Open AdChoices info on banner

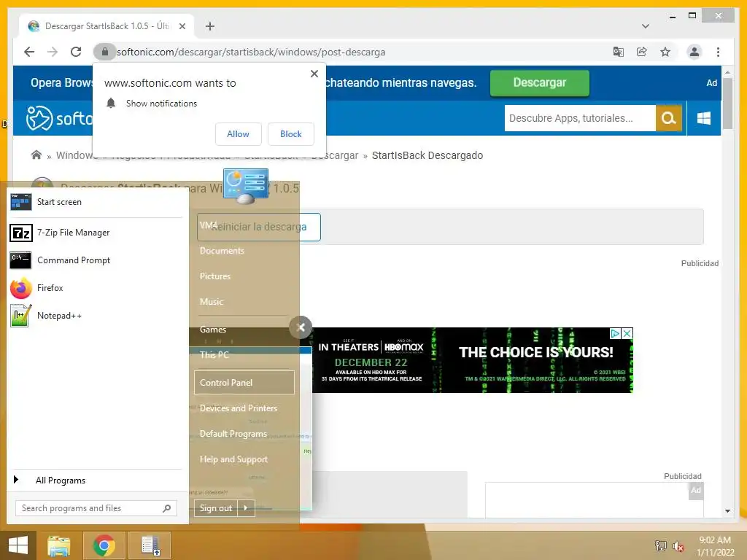click(616, 333)
